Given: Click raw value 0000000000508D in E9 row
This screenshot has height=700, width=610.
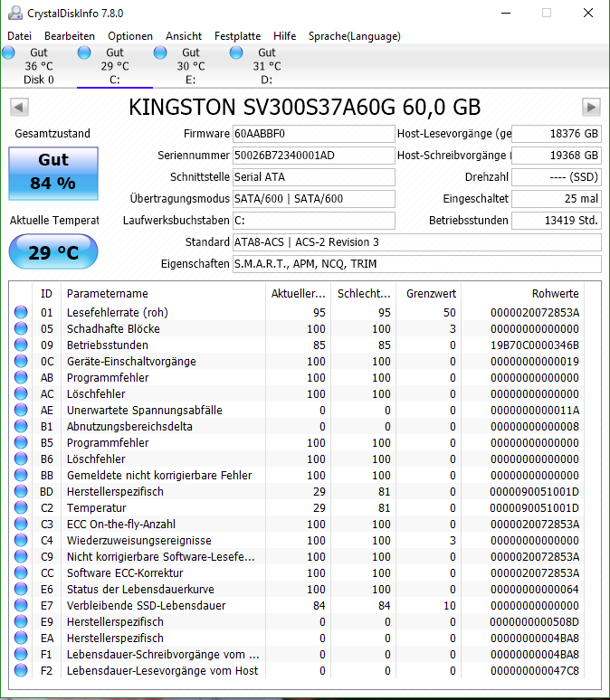Looking at the screenshot, I should 534,622.
